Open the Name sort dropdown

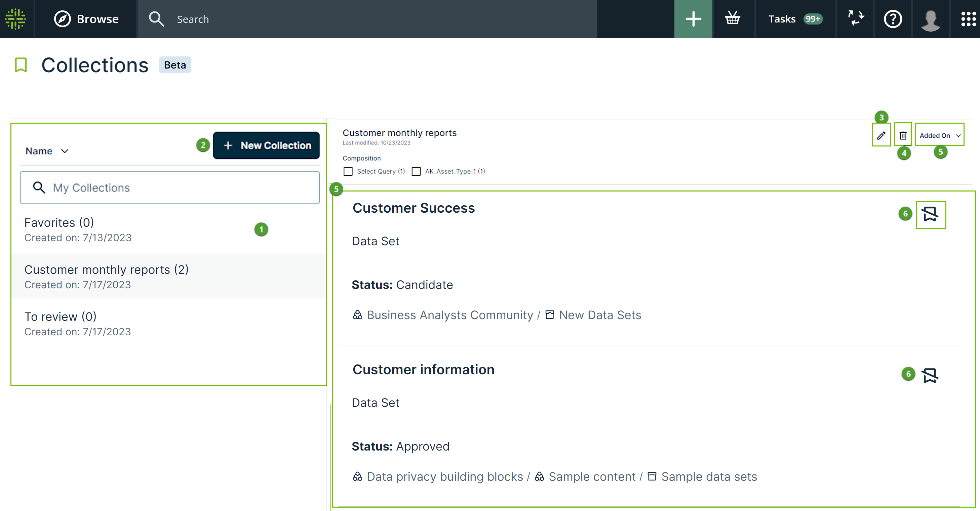(47, 151)
